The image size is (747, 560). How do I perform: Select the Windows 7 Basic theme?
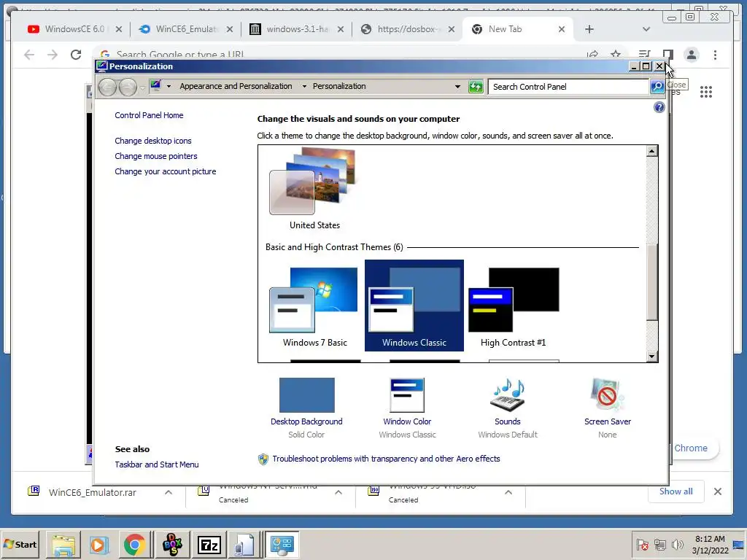(314, 306)
